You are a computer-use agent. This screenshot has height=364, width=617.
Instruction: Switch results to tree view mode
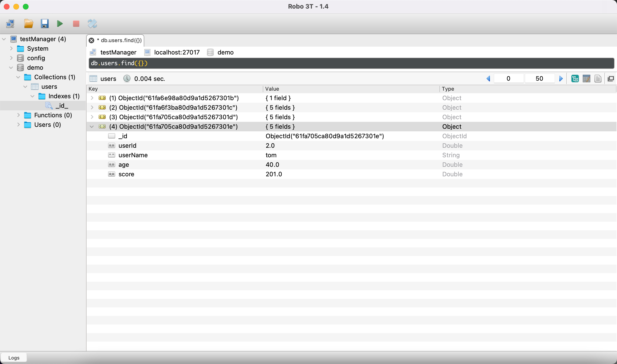pyautogui.click(x=575, y=79)
